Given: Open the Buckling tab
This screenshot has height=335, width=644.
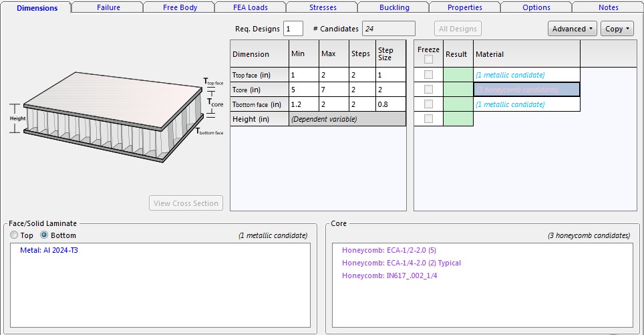Looking at the screenshot, I should coord(394,7).
